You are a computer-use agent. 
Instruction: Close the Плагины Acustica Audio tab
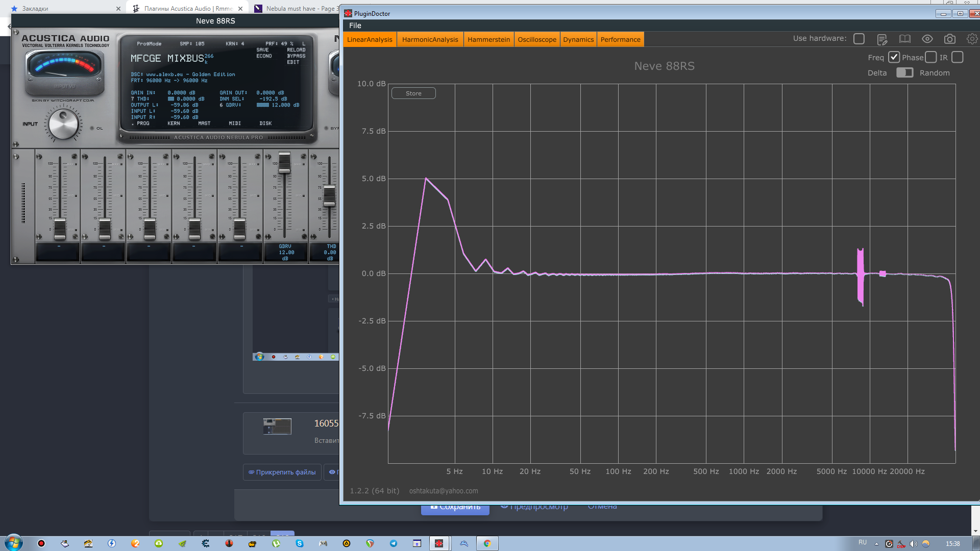click(240, 9)
